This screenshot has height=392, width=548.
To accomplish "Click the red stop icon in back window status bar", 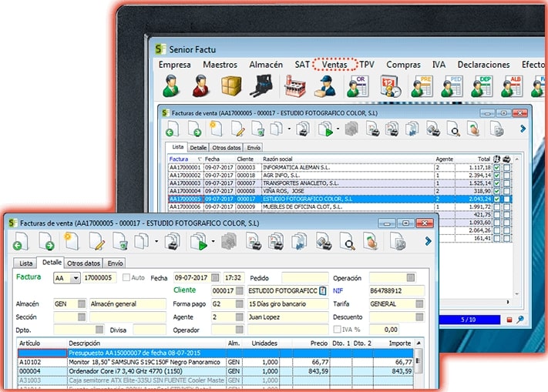I will (509, 320).
